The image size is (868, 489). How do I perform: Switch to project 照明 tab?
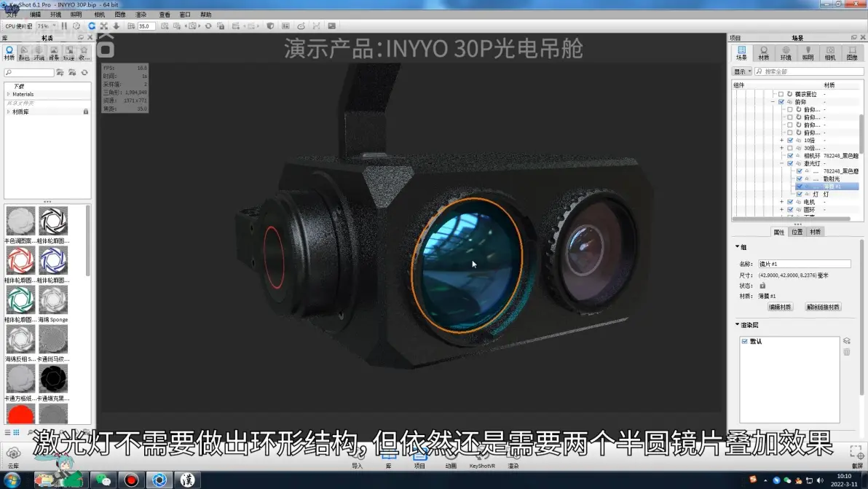[808, 53]
